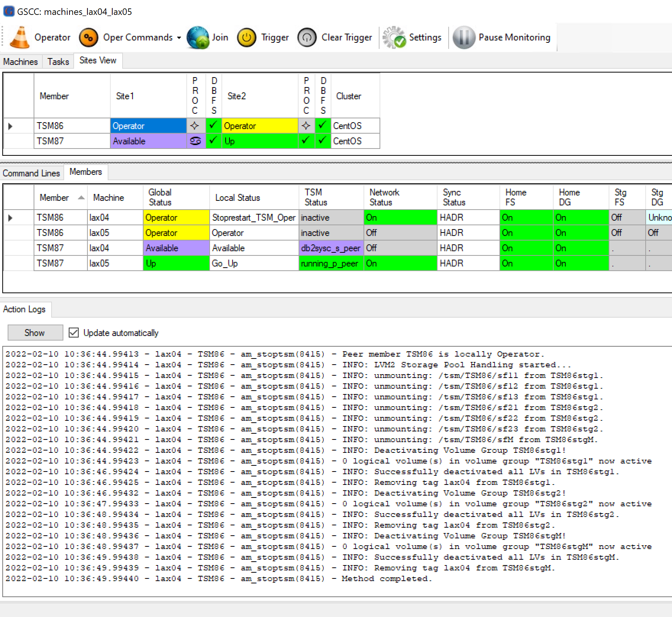Click HADR sync status for TSM87 lax05
The image size is (672, 617).
pos(468,263)
